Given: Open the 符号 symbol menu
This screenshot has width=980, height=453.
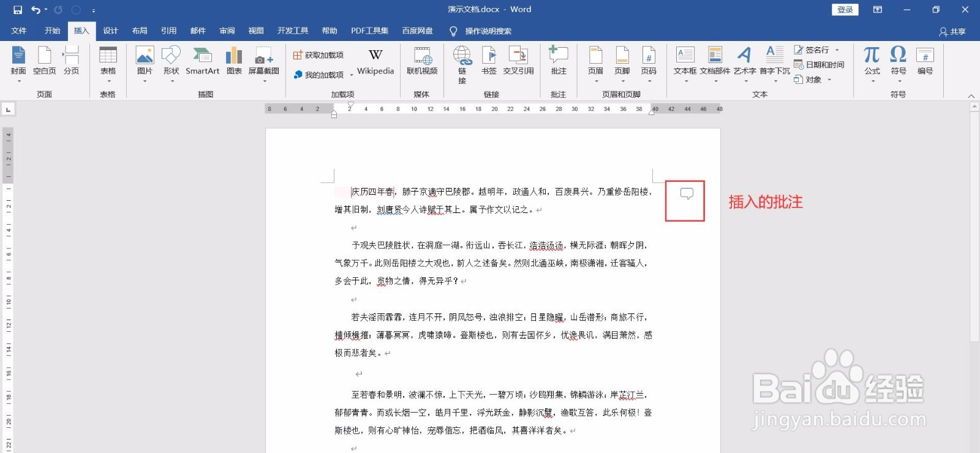Looking at the screenshot, I should pos(899,64).
